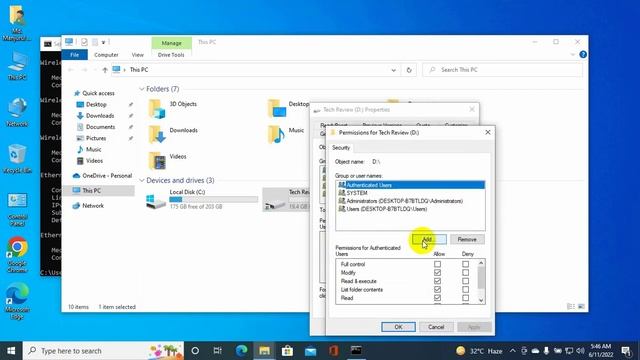Check Deny for Full control
The width and height of the screenshot is (640, 360).
(465, 264)
